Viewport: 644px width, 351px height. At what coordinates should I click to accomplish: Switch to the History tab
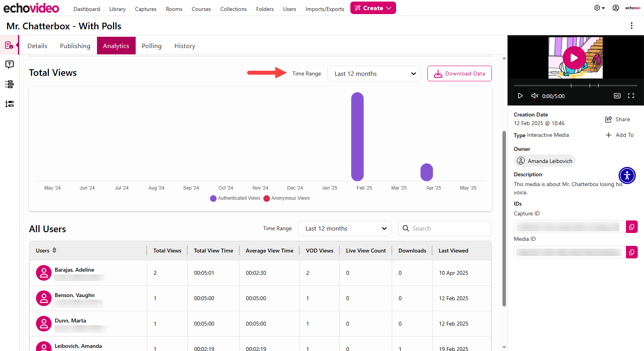(185, 46)
